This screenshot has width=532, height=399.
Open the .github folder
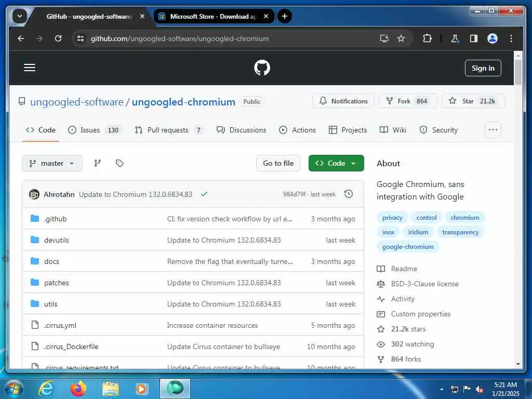pos(55,219)
